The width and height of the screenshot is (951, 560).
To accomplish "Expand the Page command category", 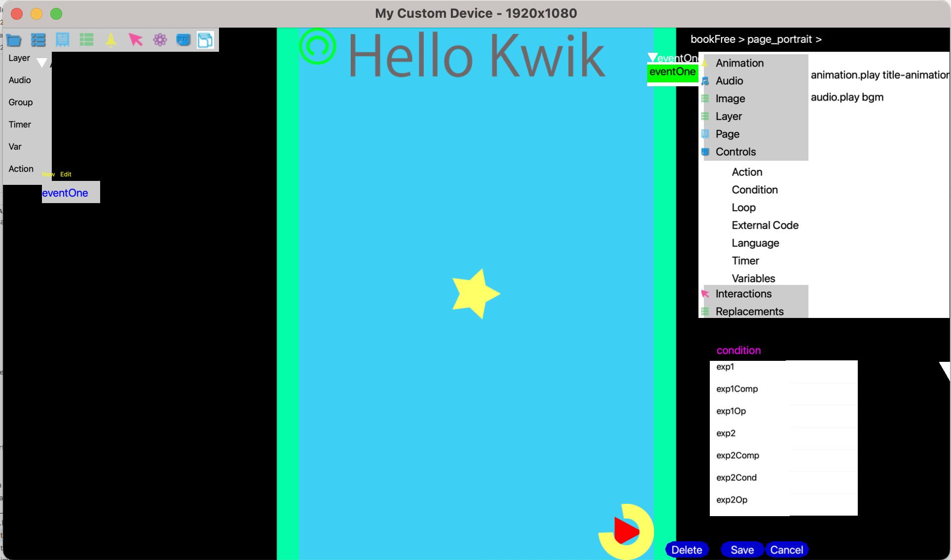I will 727,134.
